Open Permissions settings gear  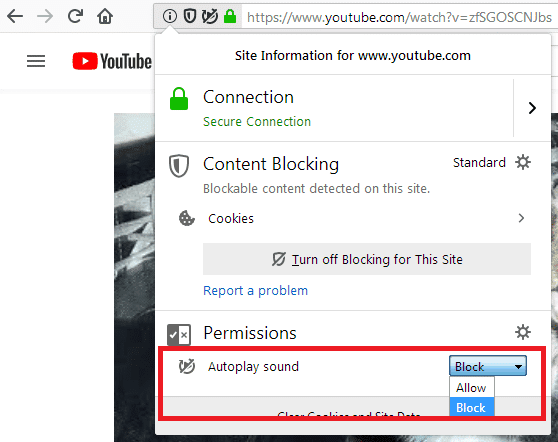(523, 332)
